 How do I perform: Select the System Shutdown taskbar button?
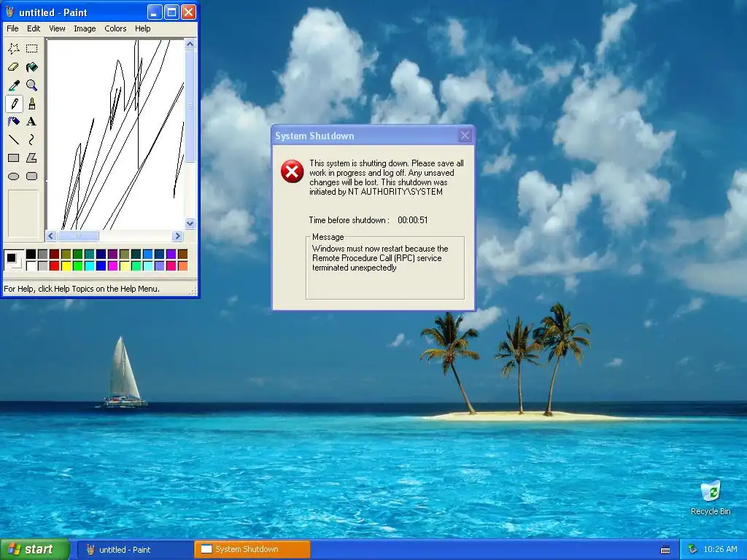tap(252, 550)
